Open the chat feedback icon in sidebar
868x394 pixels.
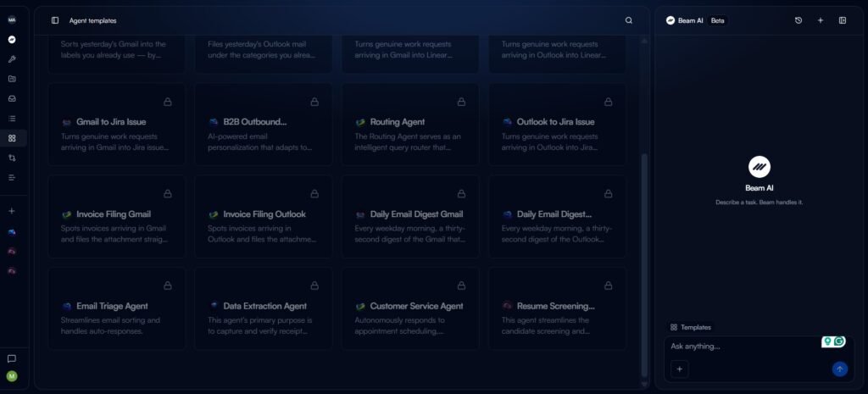tap(12, 358)
